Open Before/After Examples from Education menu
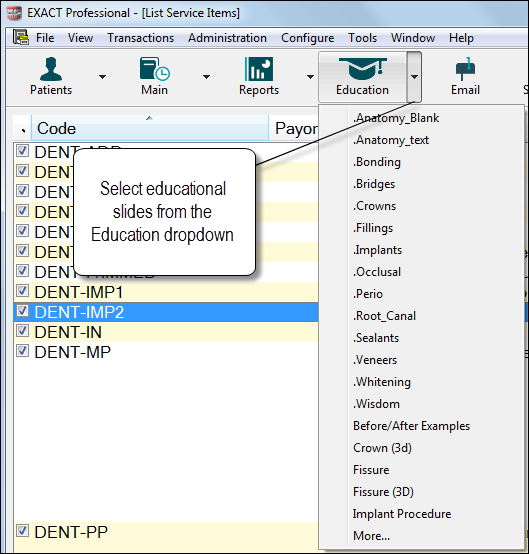Screen dimensions: 529x554 pyautogui.click(x=411, y=426)
